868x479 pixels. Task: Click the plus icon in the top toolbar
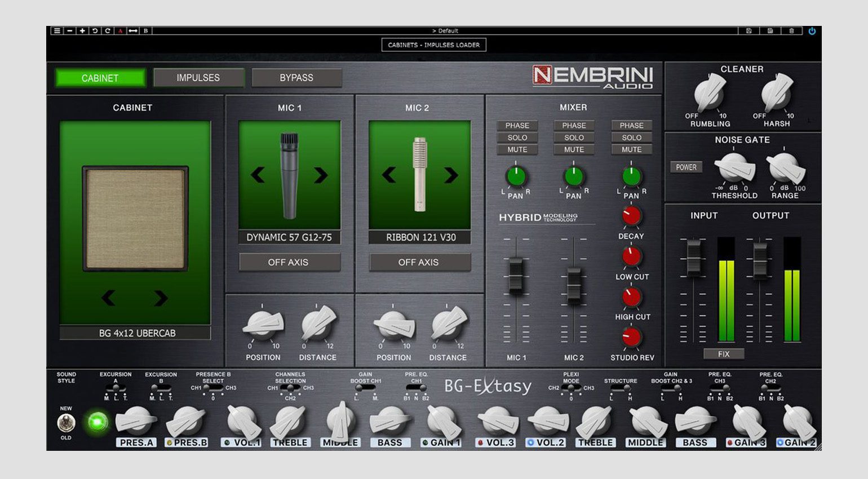(x=82, y=31)
